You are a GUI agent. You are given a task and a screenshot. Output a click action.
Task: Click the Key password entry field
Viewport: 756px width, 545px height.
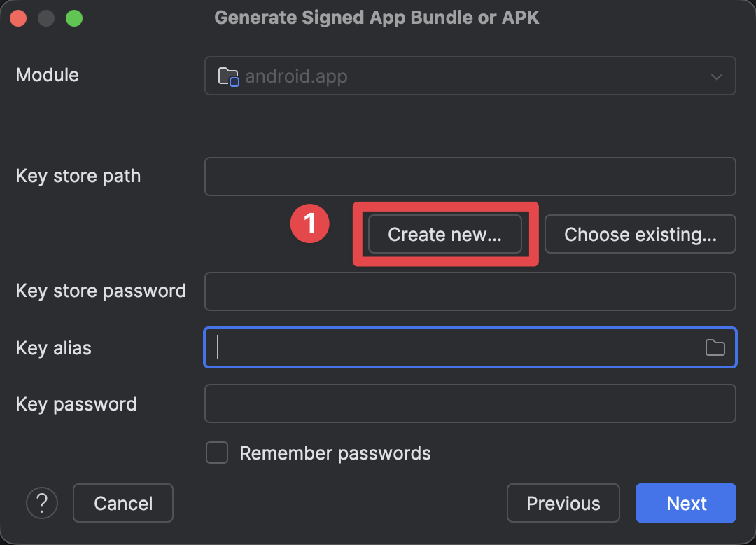pos(469,403)
